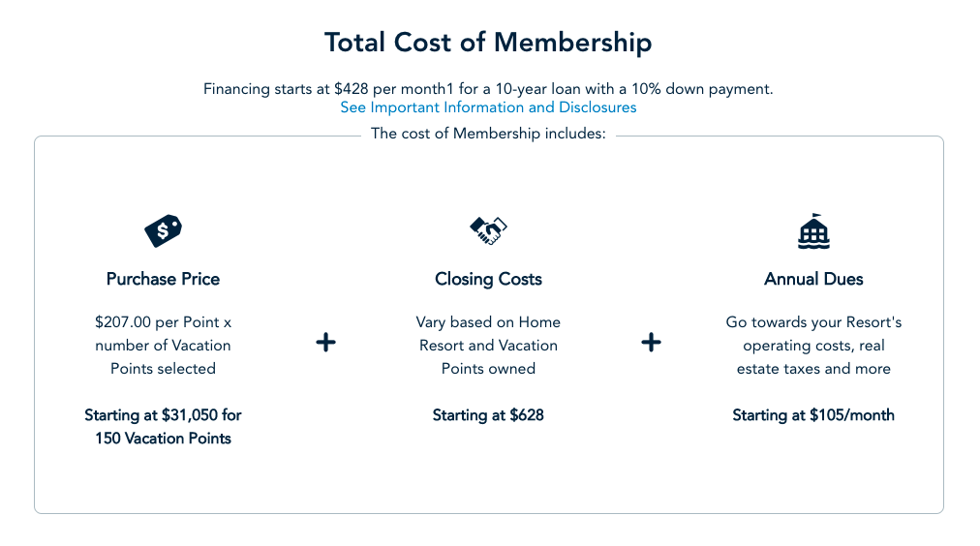
Task: Click Starting at $31,050 for 150 Points
Action: point(163,427)
